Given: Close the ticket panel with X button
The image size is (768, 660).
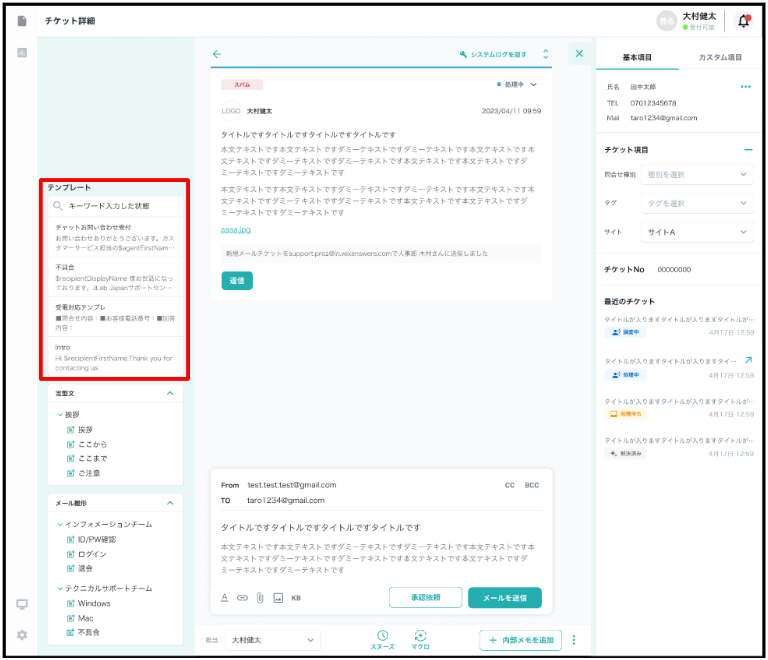Looking at the screenshot, I should click(579, 54).
